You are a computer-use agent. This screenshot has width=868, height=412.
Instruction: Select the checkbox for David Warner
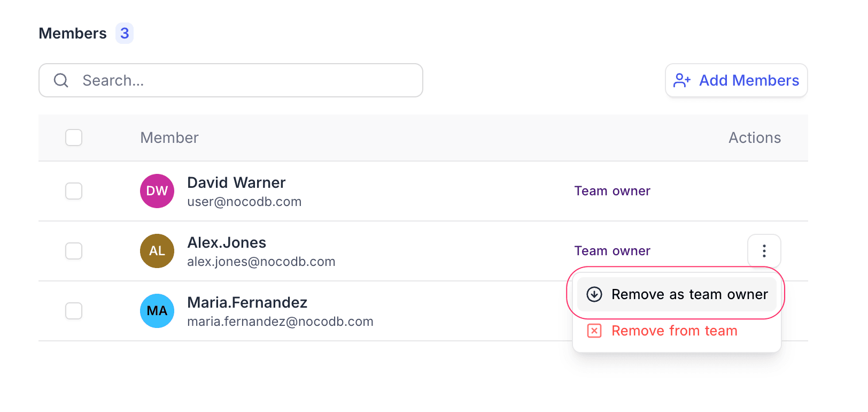(73, 191)
